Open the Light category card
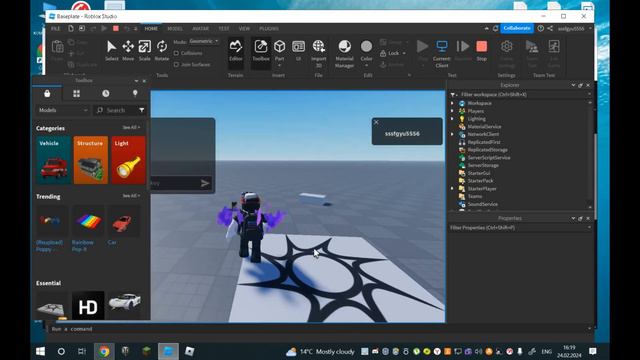Image resolution: width=640 pixels, height=360 pixels. click(x=128, y=160)
